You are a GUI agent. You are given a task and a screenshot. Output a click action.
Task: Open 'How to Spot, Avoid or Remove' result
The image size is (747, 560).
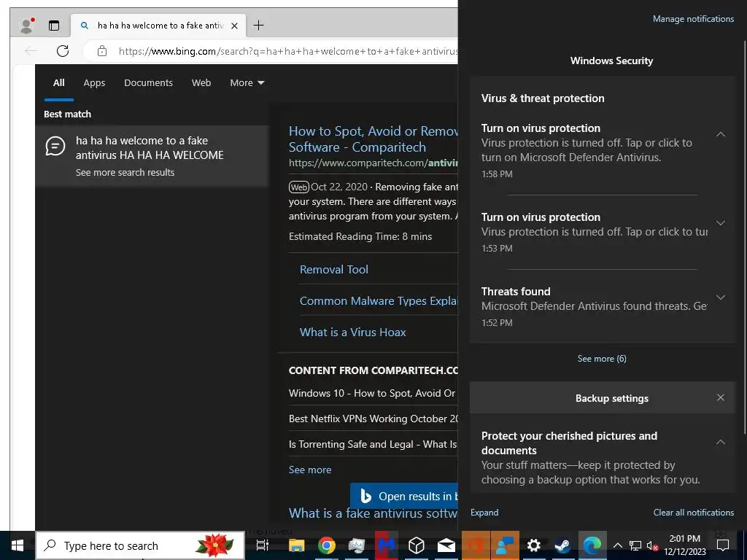click(x=373, y=139)
